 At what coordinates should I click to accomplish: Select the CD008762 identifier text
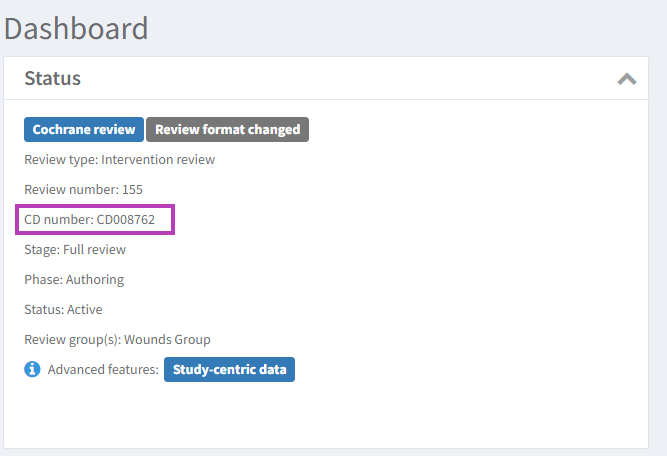click(x=125, y=219)
